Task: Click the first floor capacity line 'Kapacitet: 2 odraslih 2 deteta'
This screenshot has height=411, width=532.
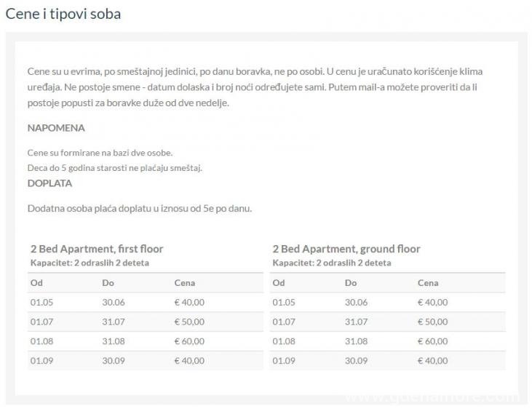Action: [90, 263]
